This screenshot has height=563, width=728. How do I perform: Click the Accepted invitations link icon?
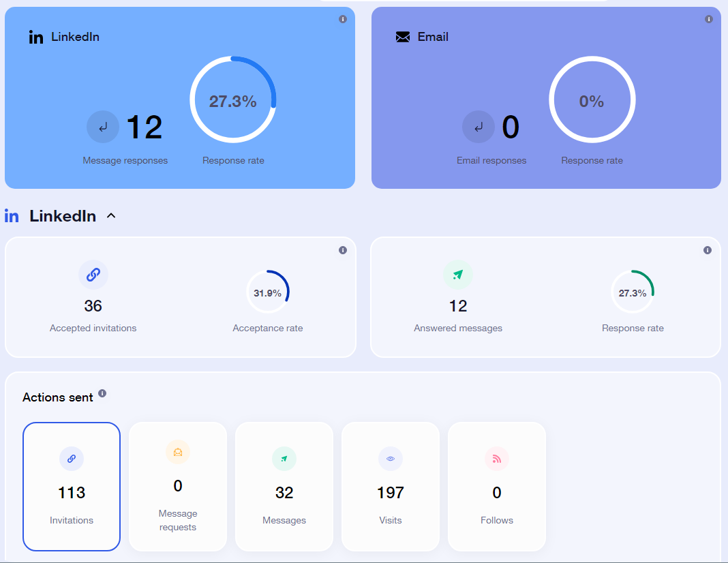93,275
